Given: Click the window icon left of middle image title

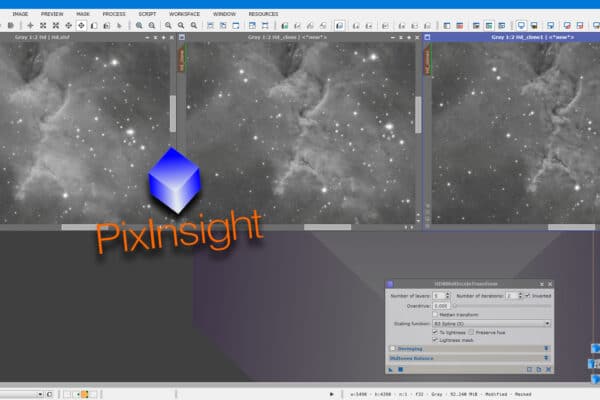Looking at the screenshot, I should (182, 37).
